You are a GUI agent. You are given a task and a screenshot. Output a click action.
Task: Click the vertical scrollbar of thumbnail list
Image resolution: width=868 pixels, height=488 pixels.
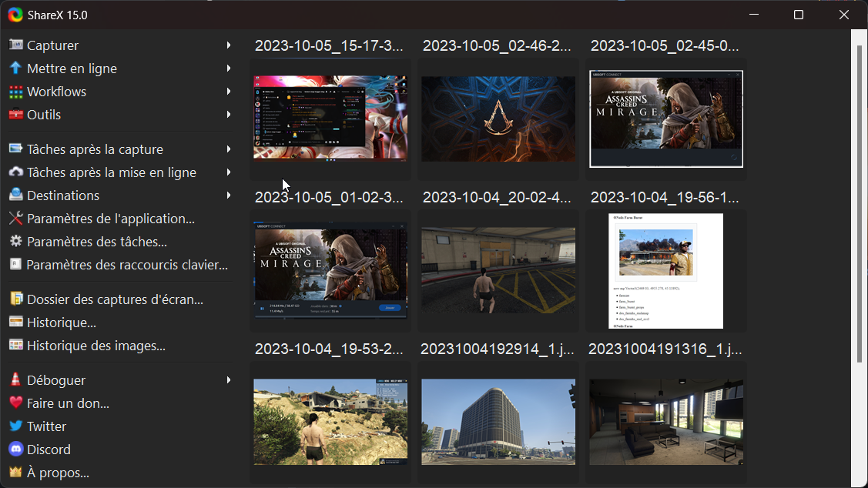pos(860,203)
